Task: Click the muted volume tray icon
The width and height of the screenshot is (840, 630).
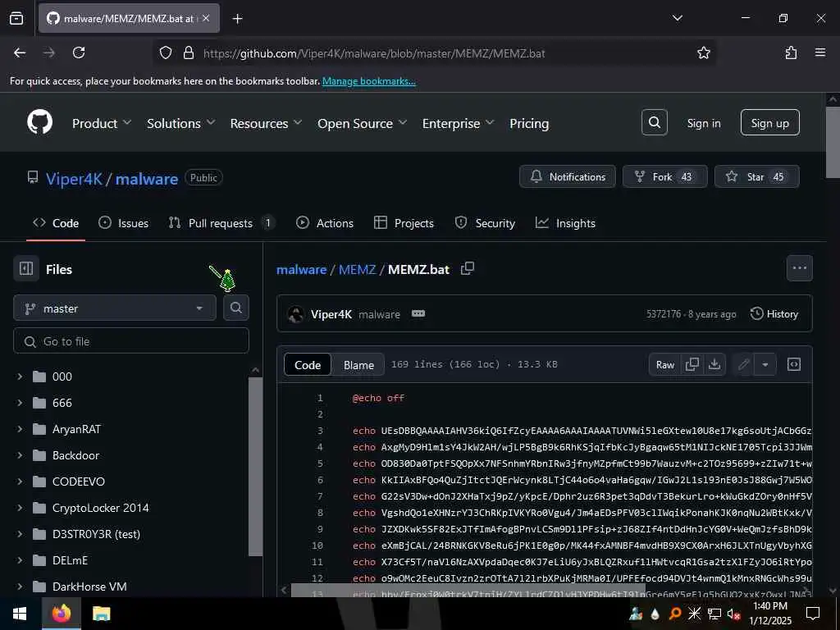Action: [733, 614]
